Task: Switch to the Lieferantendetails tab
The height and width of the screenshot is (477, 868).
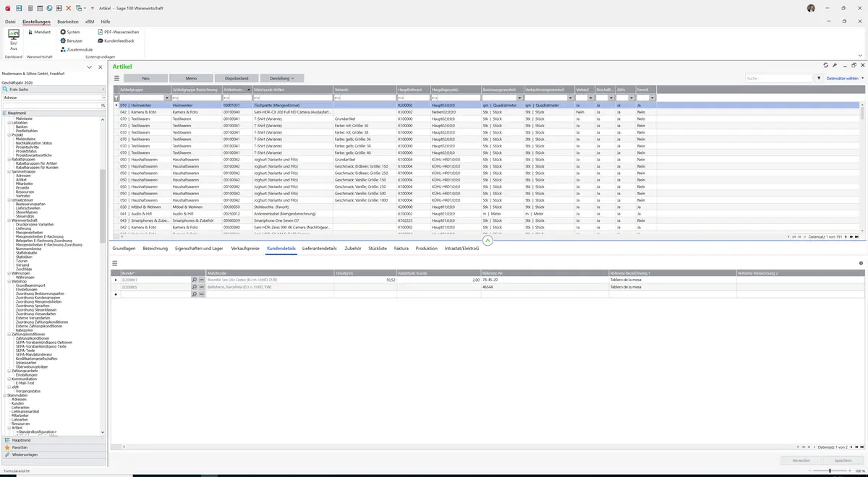Action: pyautogui.click(x=320, y=249)
